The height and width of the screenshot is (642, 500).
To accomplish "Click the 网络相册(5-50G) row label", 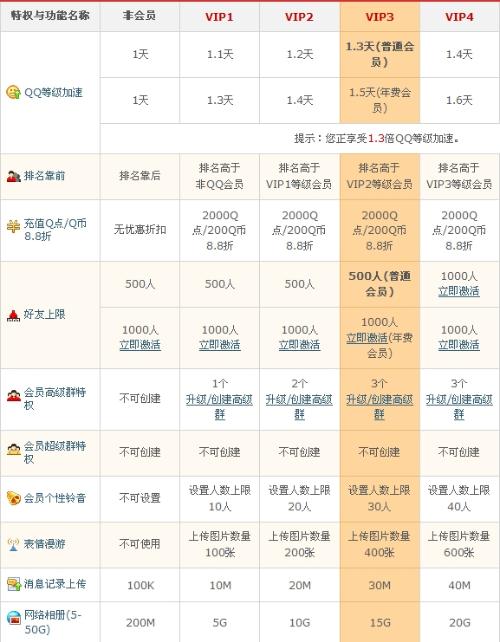I will (53, 622).
